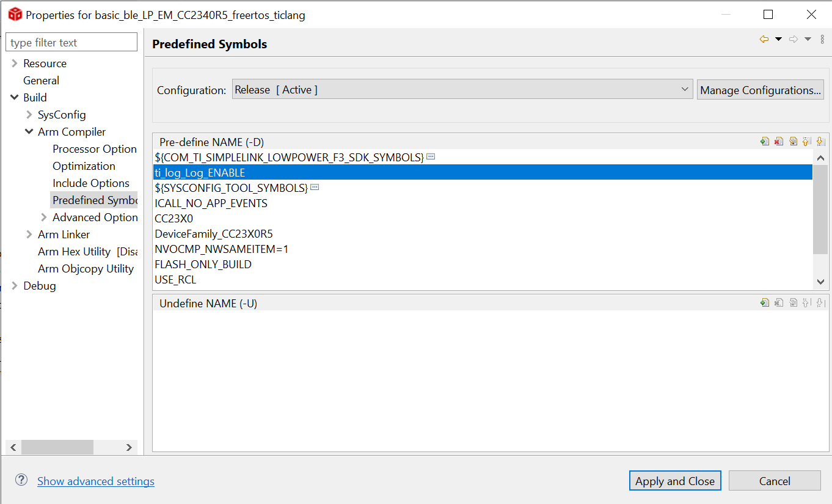The image size is (832, 504).
Task: Open Show advanced settings
Action: 95,481
